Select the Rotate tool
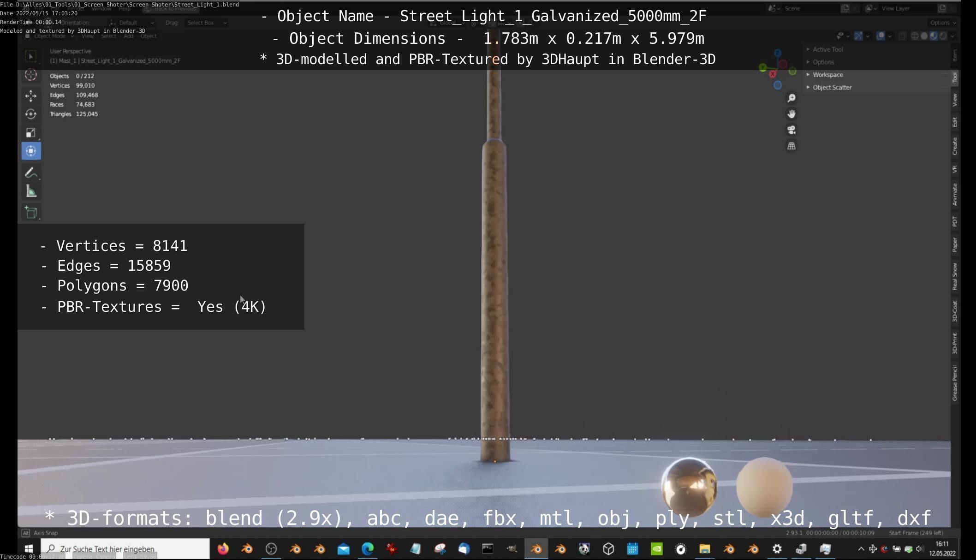The width and height of the screenshot is (976, 560). 31,114
